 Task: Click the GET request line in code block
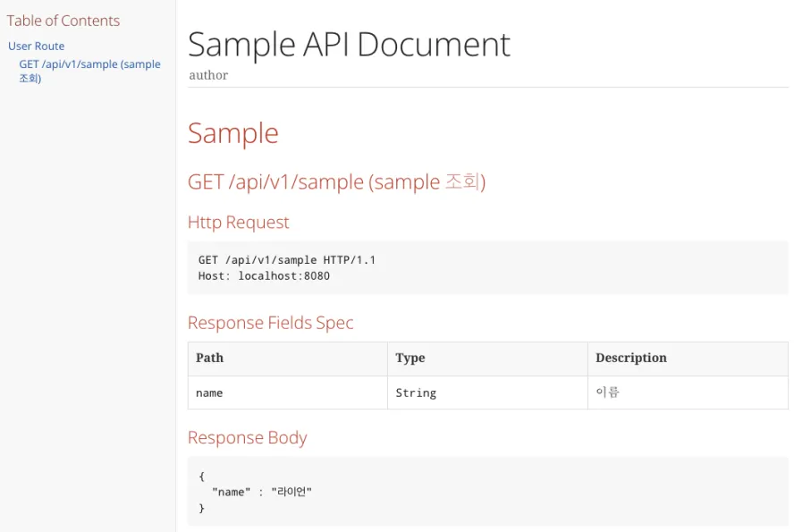point(287,260)
